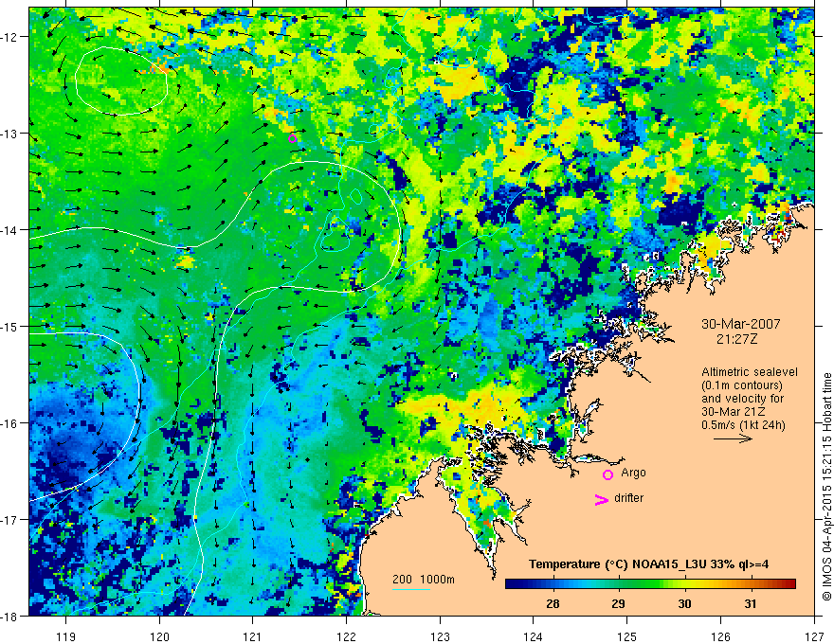Screen dimensions: 834x644
Task: Click the '122' longitude axis label
Action: click(346, 637)
